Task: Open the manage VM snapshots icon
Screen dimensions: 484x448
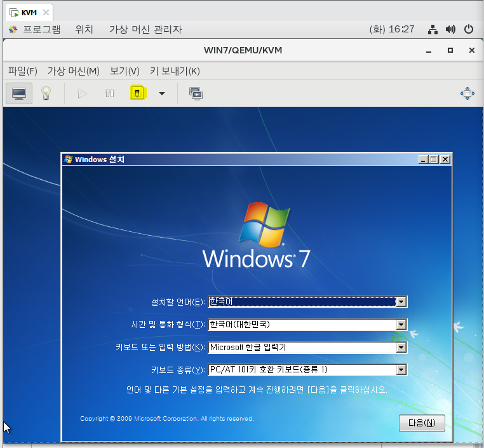Action: coord(196,93)
